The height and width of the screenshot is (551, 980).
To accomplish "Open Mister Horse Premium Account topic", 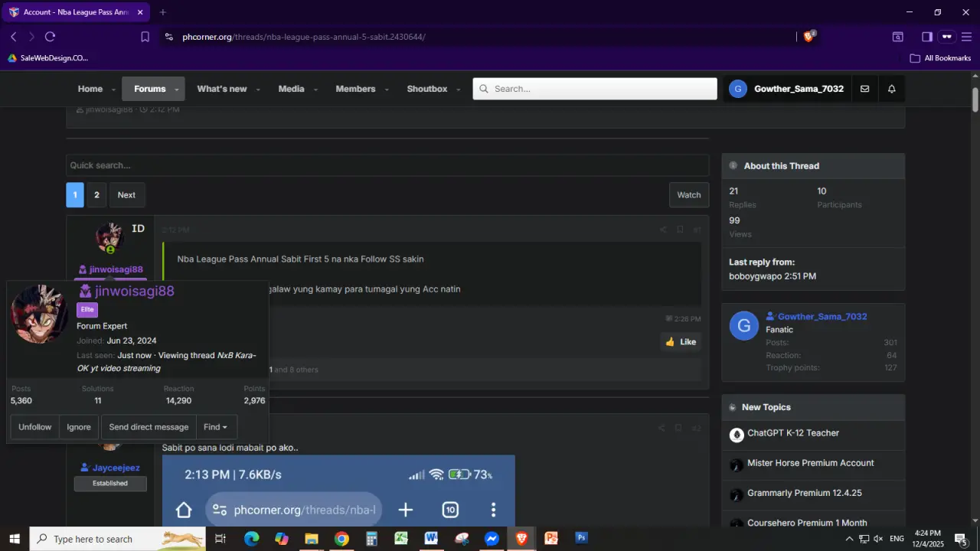I will 811,463.
